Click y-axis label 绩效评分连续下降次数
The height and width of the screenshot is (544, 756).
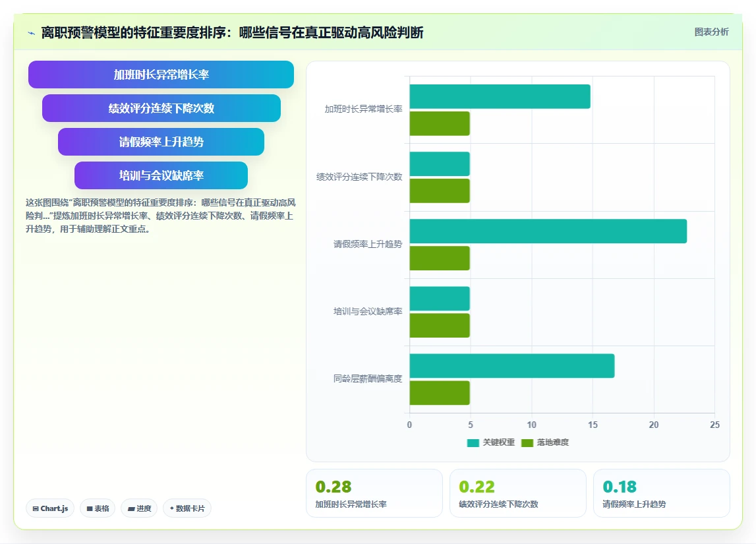(359, 177)
